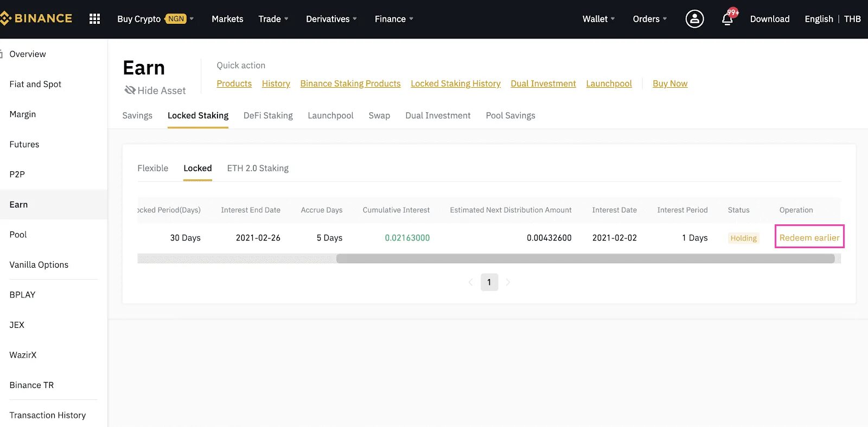Open Locked Staking History link
This screenshot has width=868, height=427.
click(x=456, y=83)
